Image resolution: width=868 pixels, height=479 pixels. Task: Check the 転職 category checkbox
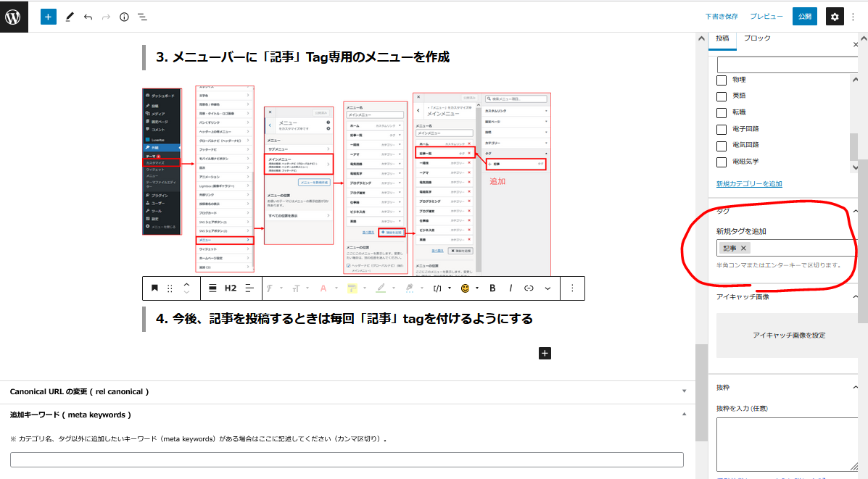722,112
